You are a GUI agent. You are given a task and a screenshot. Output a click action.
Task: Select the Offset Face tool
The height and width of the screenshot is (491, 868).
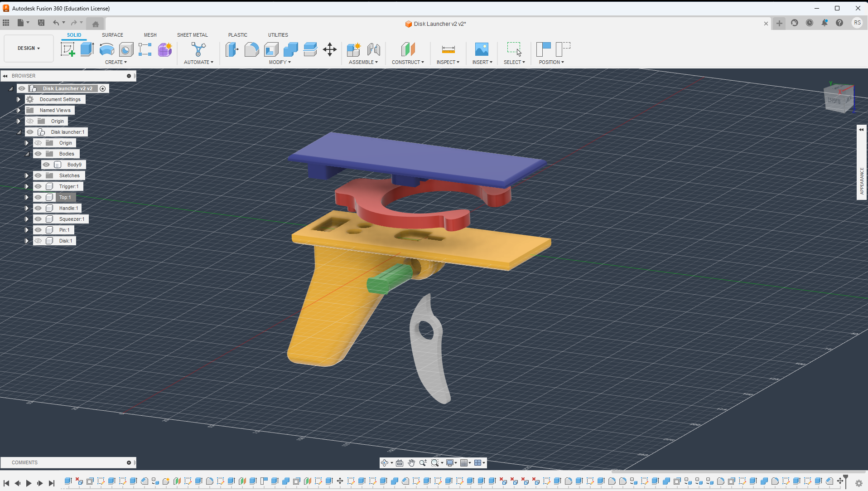click(x=310, y=49)
